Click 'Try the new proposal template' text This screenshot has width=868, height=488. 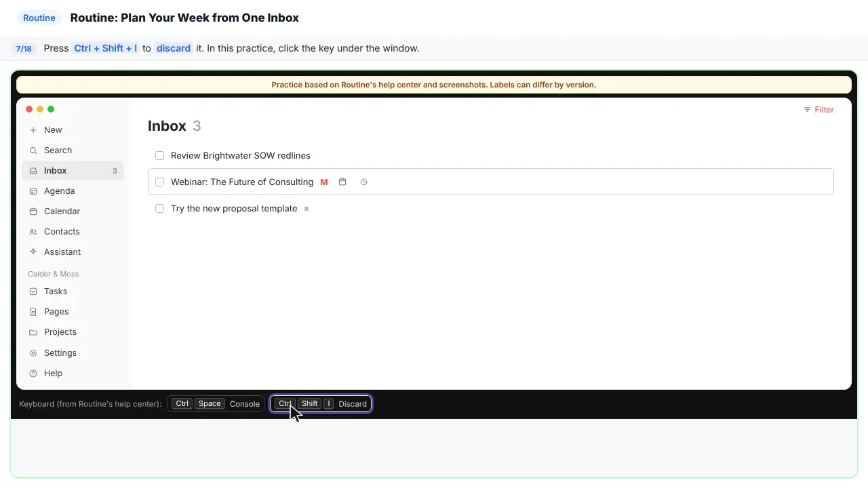pyautogui.click(x=234, y=209)
